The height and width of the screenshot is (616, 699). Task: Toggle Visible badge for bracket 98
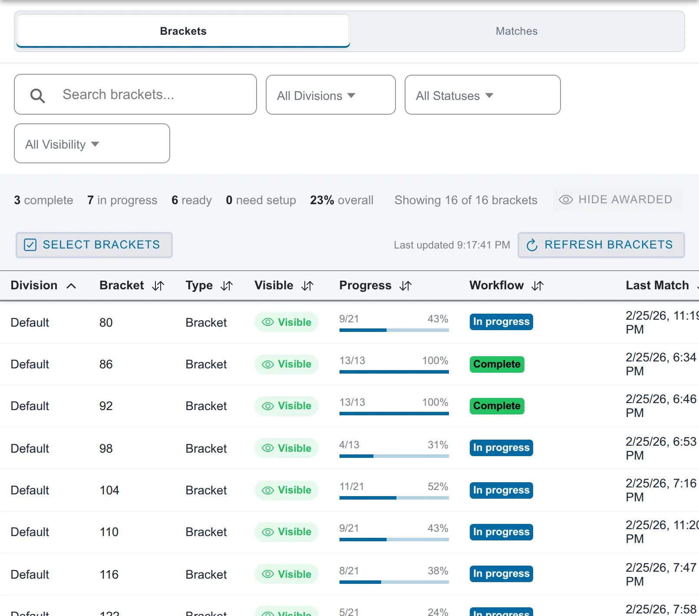(287, 448)
